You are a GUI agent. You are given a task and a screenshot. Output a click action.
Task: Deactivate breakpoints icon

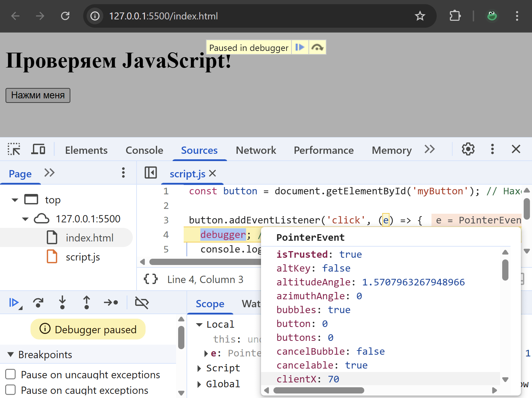click(142, 303)
